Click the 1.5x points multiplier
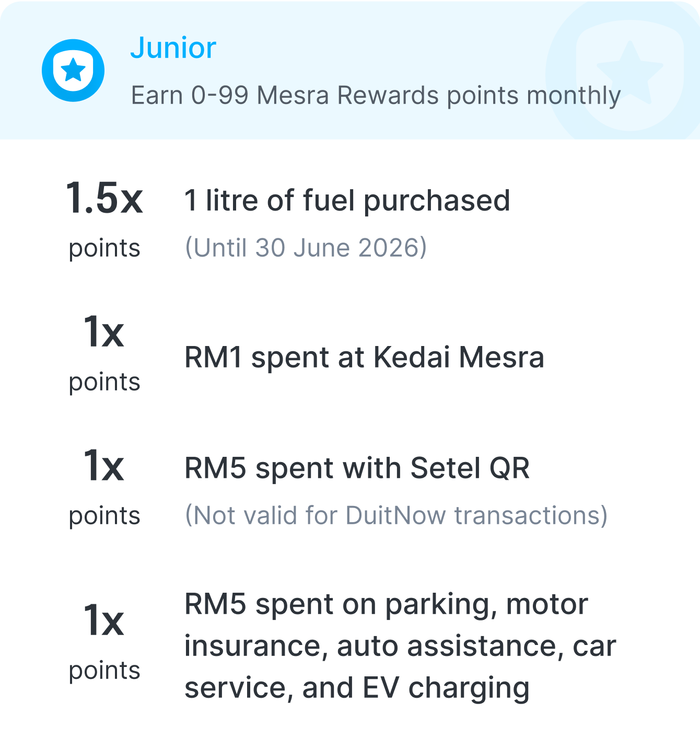 [104, 198]
